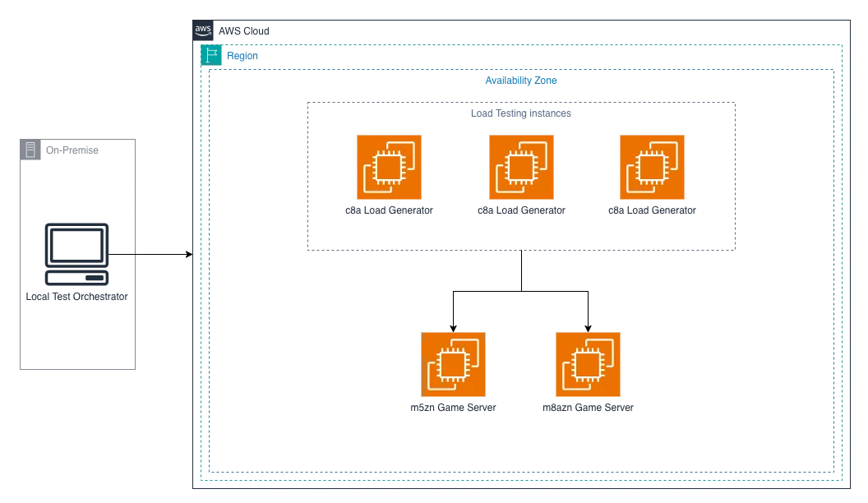The width and height of the screenshot is (868, 503).
Task: Select the m5zn Game Server instance icon
Action: coord(454,365)
